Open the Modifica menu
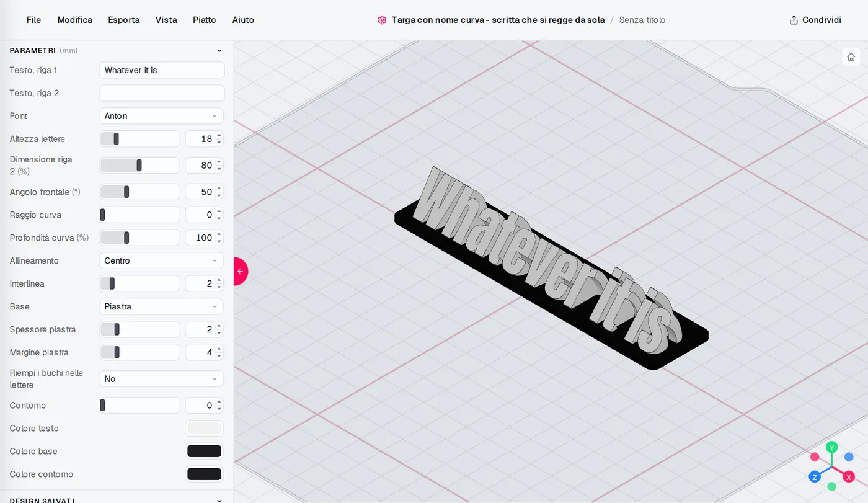Image resolution: width=868 pixels, height=503 pixels. 75,20
